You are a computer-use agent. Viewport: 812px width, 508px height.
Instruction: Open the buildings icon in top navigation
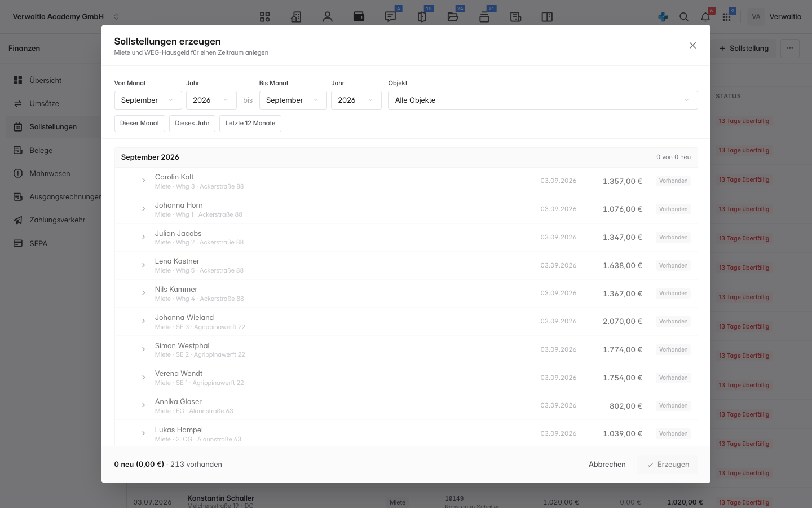[x=296, y=17]
